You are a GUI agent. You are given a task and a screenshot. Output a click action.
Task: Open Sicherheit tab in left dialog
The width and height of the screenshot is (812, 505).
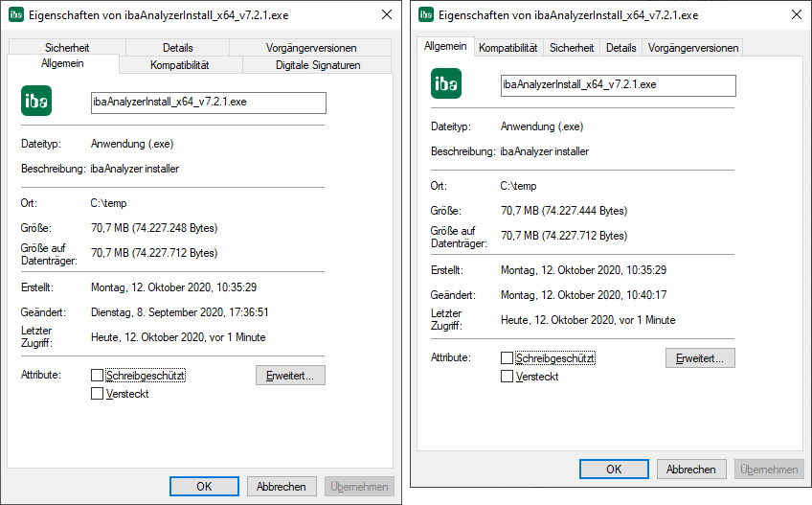click(x=67, y=47)
